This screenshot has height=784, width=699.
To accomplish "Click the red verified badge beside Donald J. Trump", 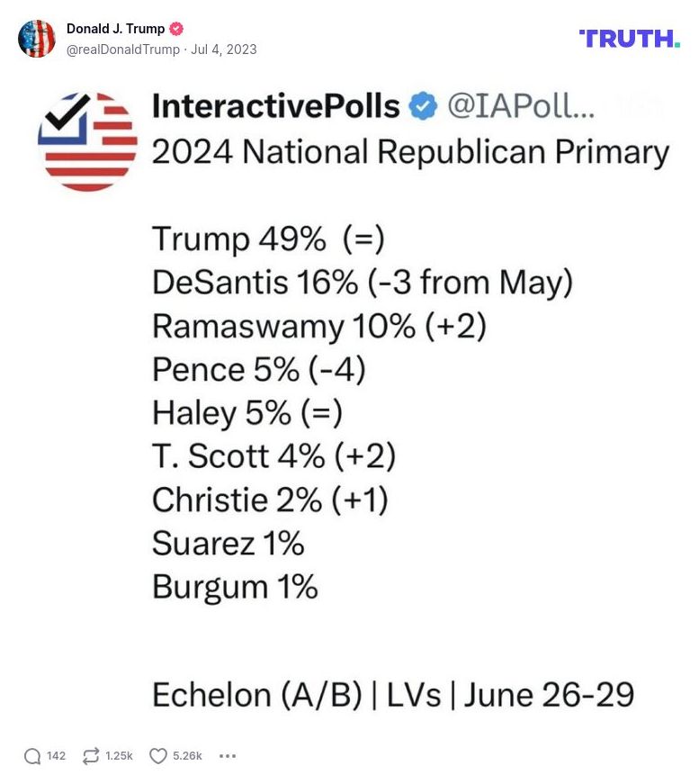I will [176, 29].
